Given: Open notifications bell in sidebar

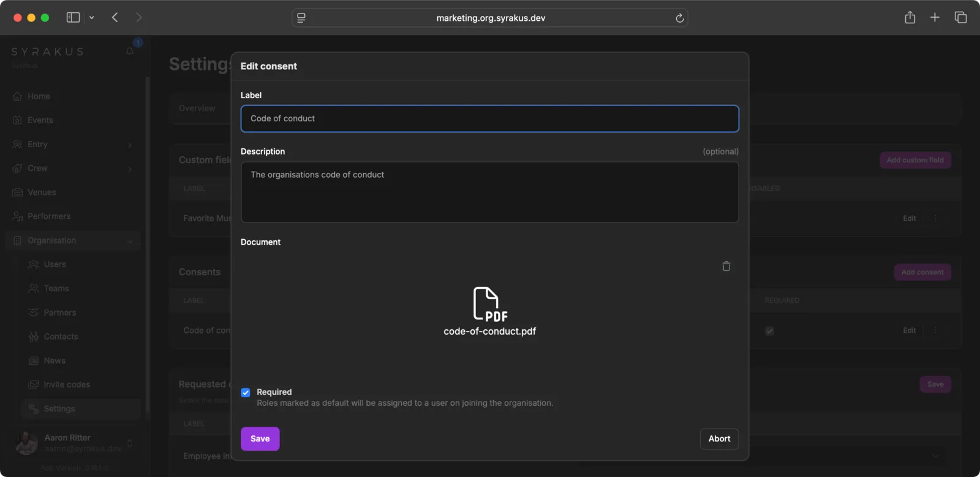Looking at the screenshot, I should pos(130,52).
